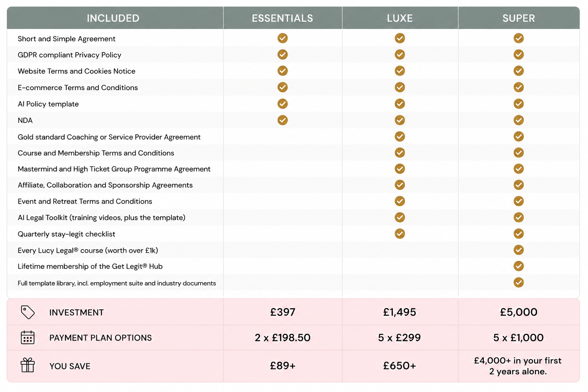
Task: Click Essentials checkmark for NDA row
Action: click(283, 120)
